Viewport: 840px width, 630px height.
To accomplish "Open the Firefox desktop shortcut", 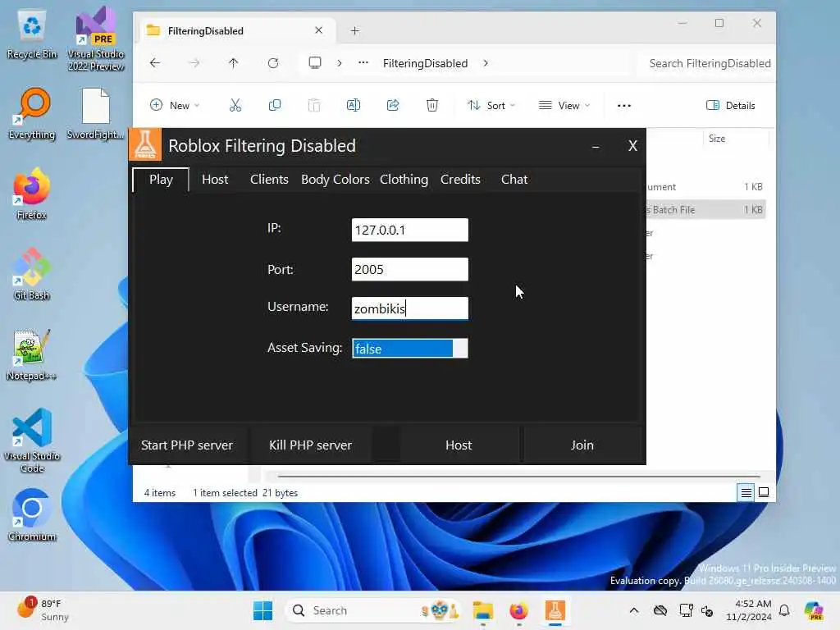I will coord(32,194).
